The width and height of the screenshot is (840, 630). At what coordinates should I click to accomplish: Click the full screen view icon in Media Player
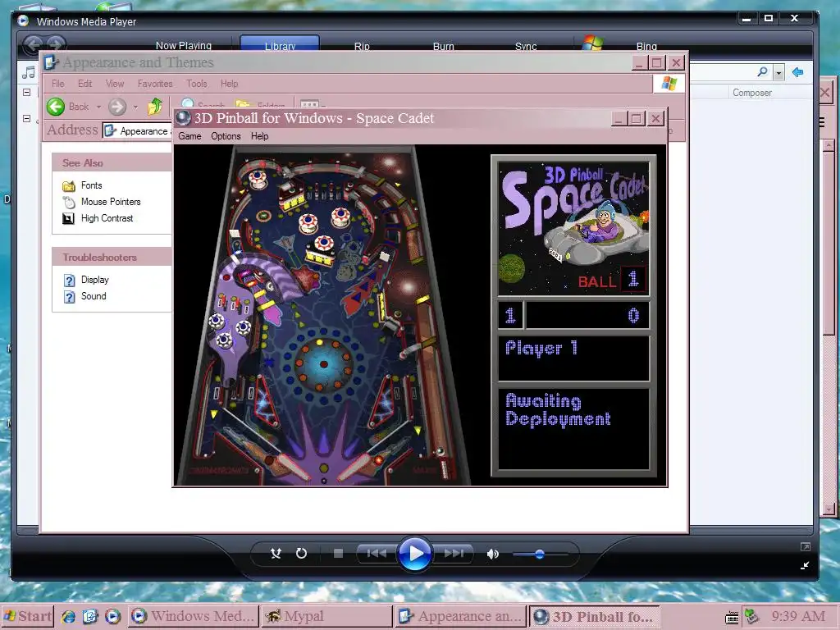click(806, 547)
